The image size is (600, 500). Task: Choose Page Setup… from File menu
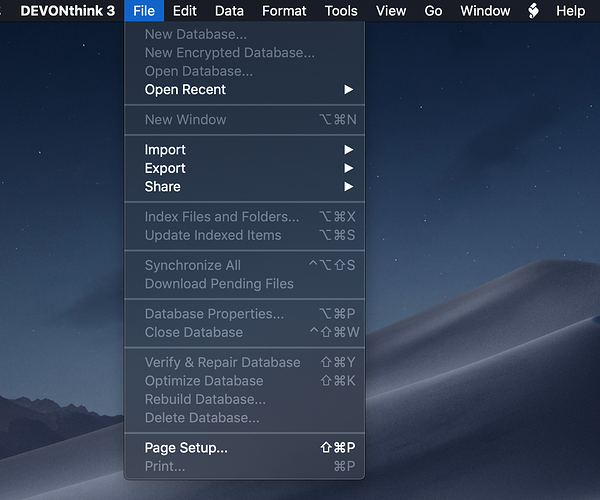[x=245, y=448]
